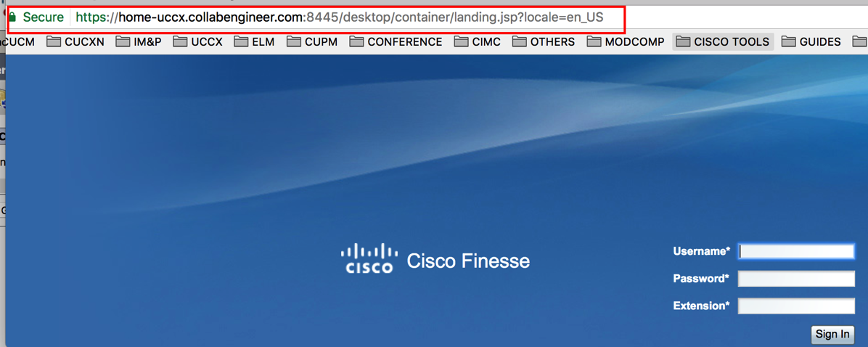
Task: Click the URL in the address bar
Action: [x=340, y=17]
